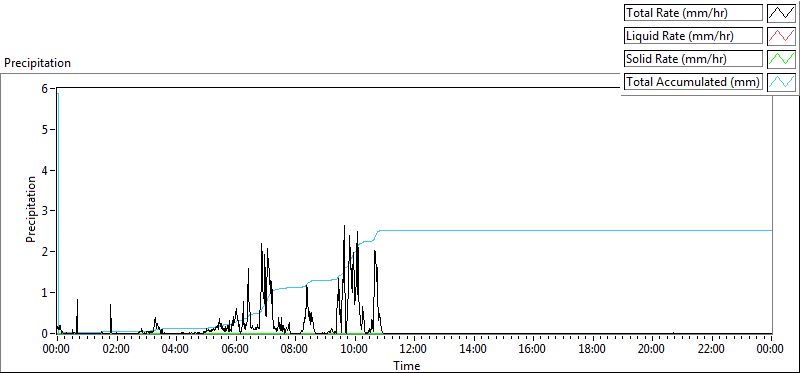
Task: Click the Total Accumulated blue line icon
Action: (x=781, y=82)
